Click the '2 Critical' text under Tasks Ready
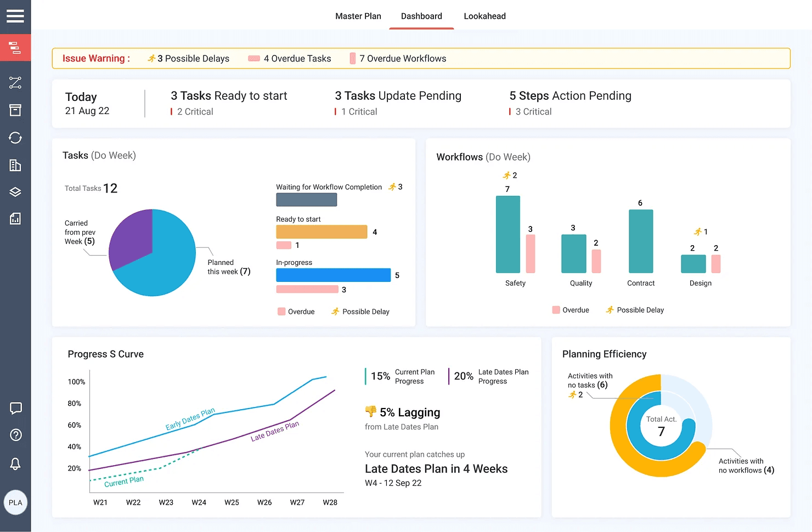 [195, 112]
